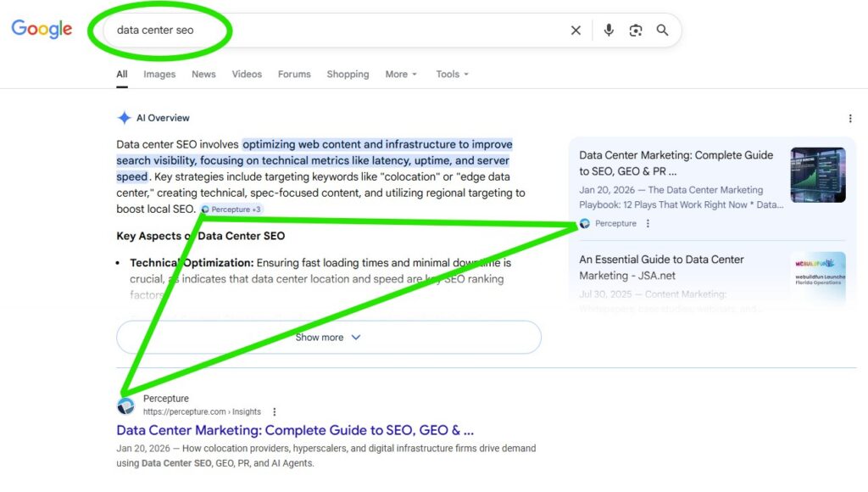This screenshot has height=492, width=868.
Task: Open Data Center Marketing thumbnail image
Action: [x=818, y=175]
